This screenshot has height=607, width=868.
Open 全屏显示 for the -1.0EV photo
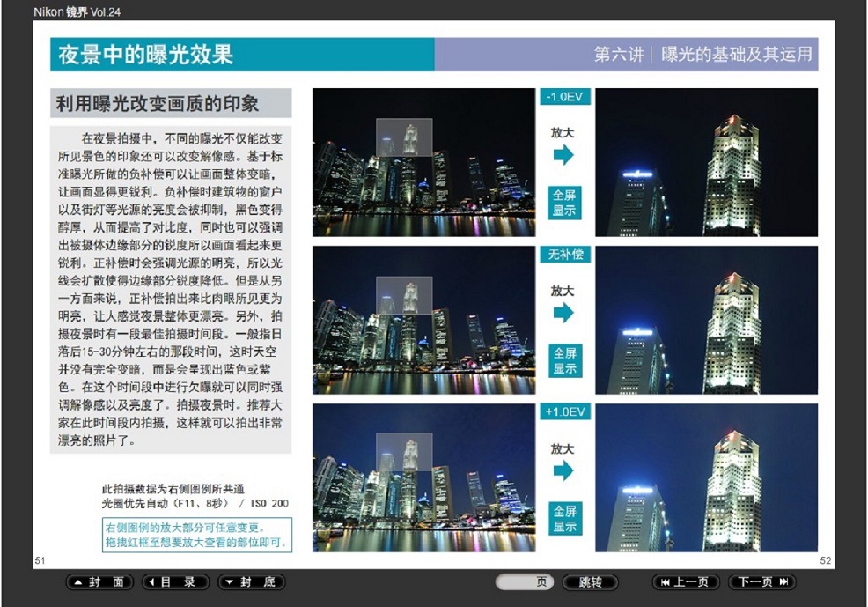(x=564, y=203)
